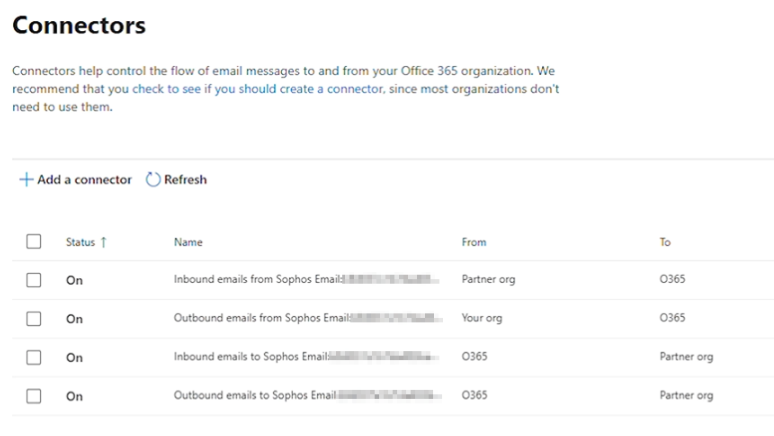Image resolution: width=774 pixels, height=436 pixels.
Task: Sort by the From column header
Action: pos(474,242)
